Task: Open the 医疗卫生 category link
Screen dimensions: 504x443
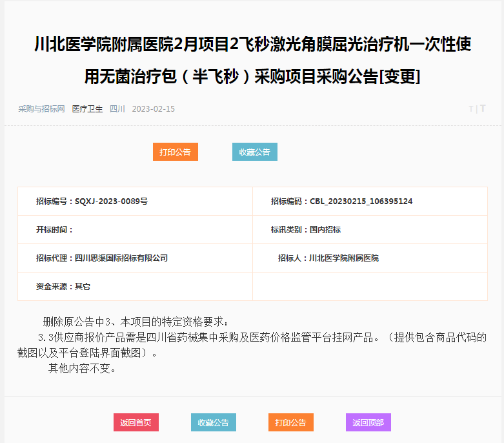Action: point(87,109)
